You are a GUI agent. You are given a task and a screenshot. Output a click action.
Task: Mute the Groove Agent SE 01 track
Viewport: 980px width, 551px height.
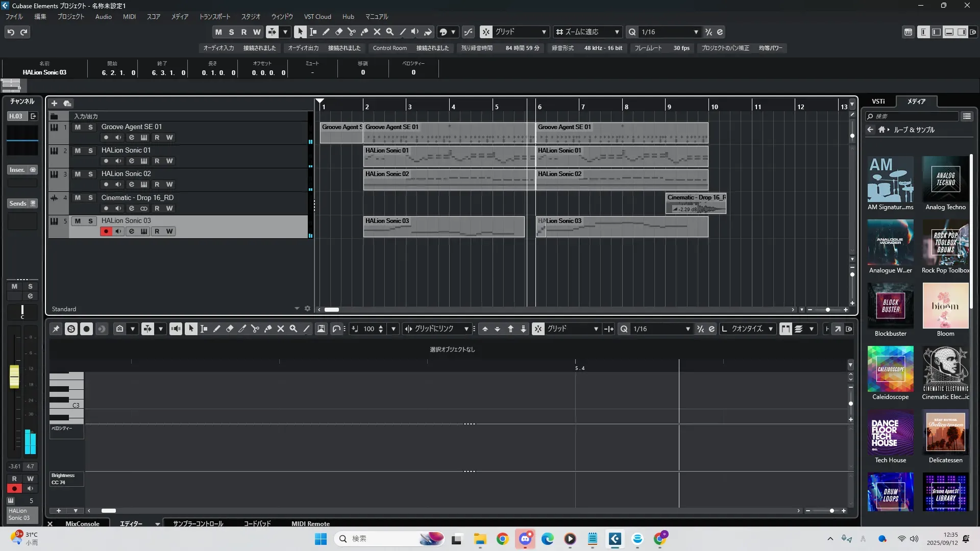(x=78, y=127)
